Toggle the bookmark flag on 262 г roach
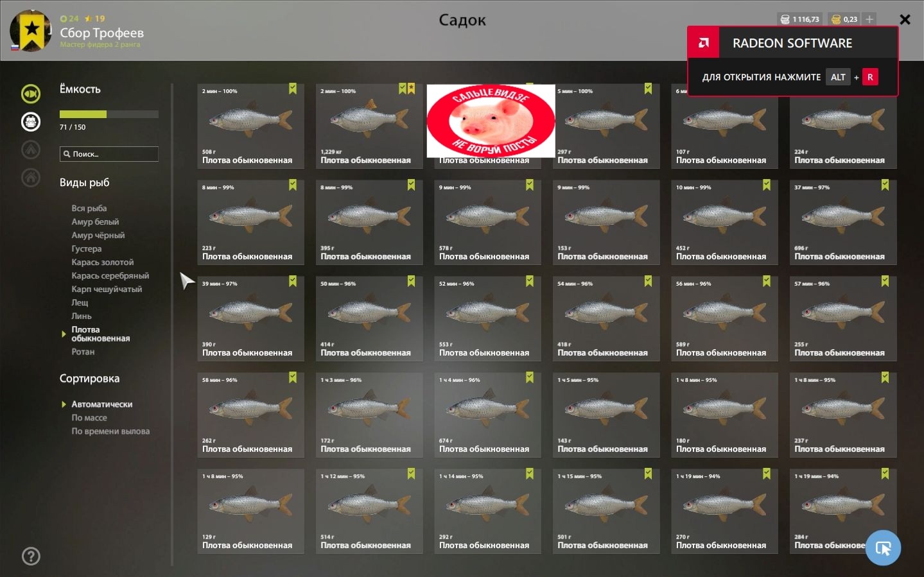 pos(293,377)
